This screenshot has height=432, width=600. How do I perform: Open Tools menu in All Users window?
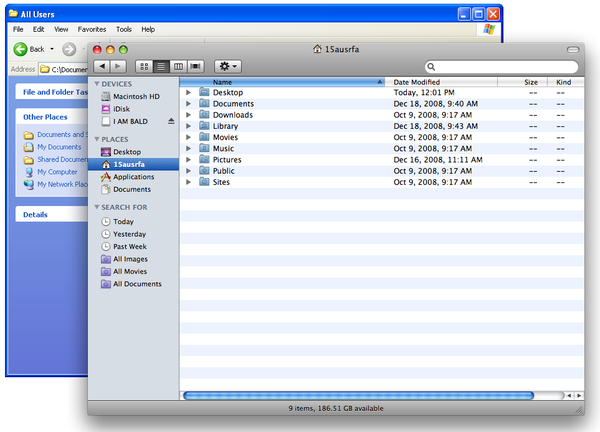tap(124, 29)
